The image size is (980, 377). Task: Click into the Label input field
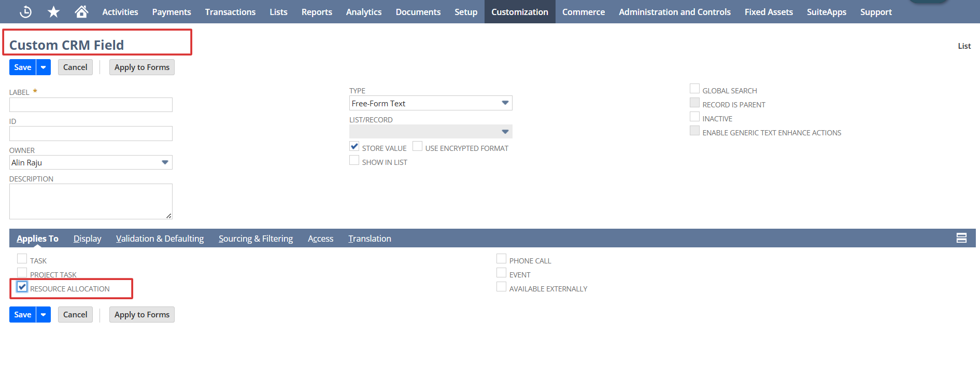click(91, 105)
